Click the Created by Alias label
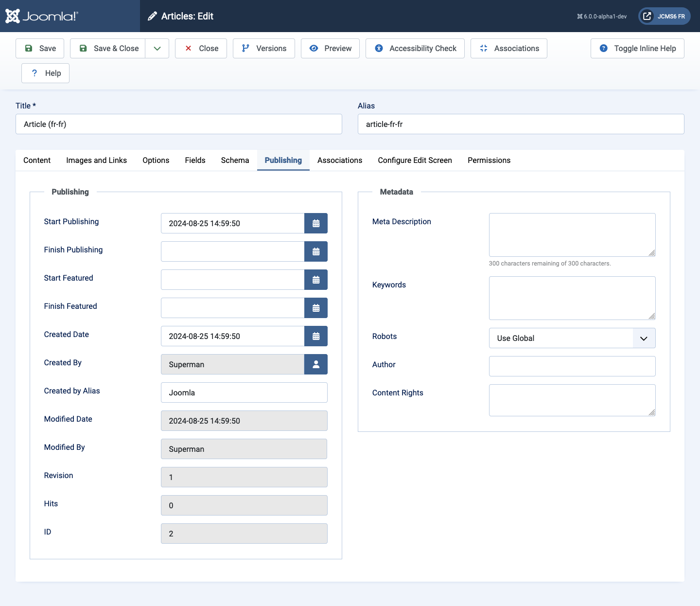This screenshot has width=700, height=606. (72, 391)
